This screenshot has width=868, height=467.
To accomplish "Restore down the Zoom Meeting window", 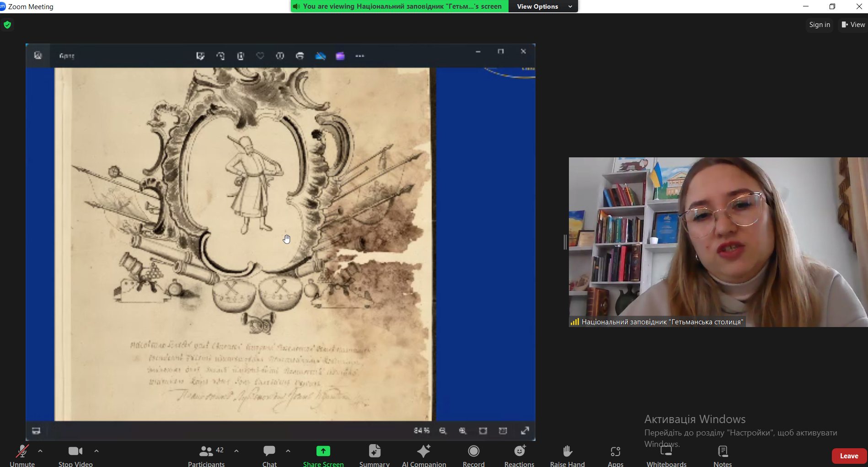I will click(832, 6).
